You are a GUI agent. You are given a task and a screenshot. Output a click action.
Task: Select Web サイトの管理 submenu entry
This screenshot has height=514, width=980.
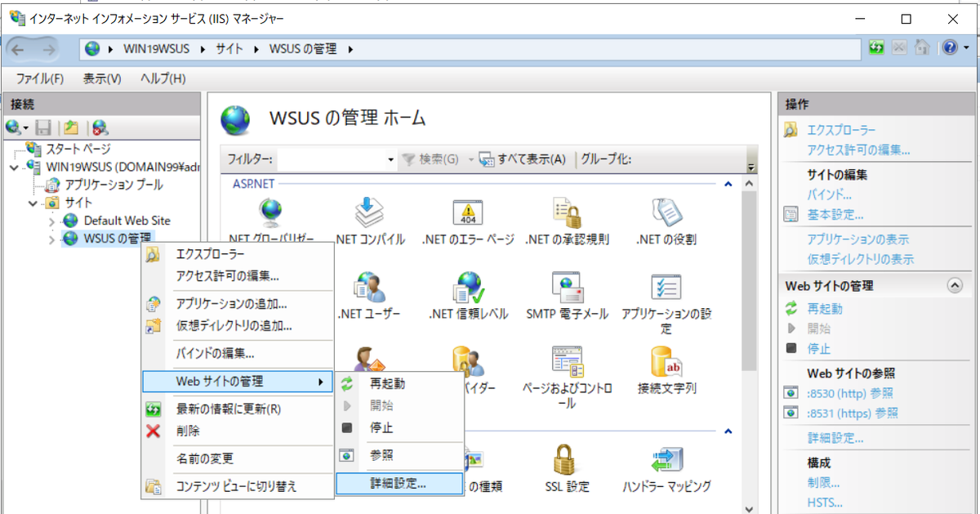click(x=238, y=381)
